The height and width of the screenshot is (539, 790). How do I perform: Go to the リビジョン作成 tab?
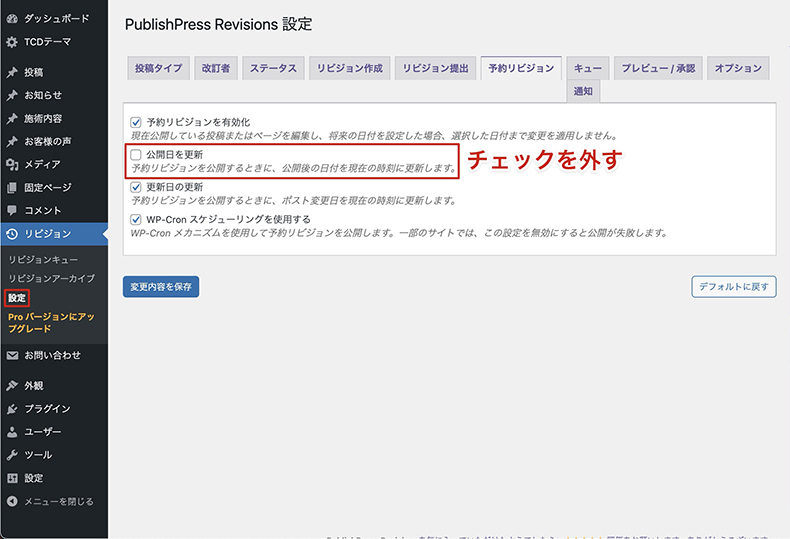pos(350,68)
